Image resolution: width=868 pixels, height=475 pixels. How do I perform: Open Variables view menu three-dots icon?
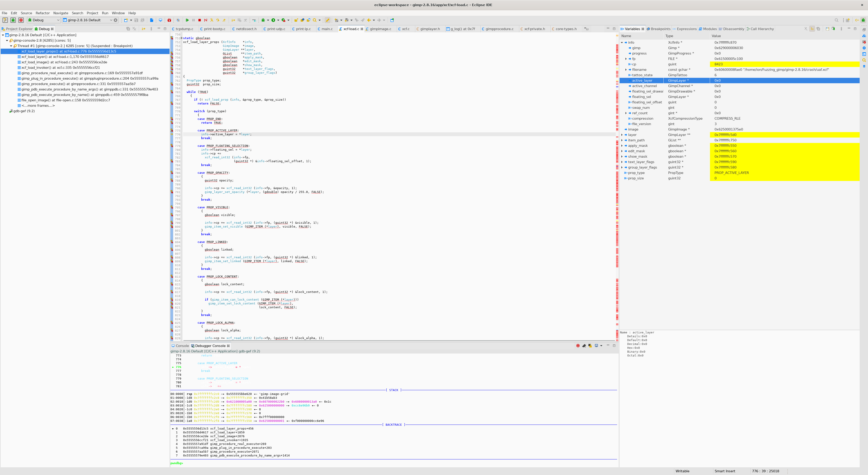[841, 29]
